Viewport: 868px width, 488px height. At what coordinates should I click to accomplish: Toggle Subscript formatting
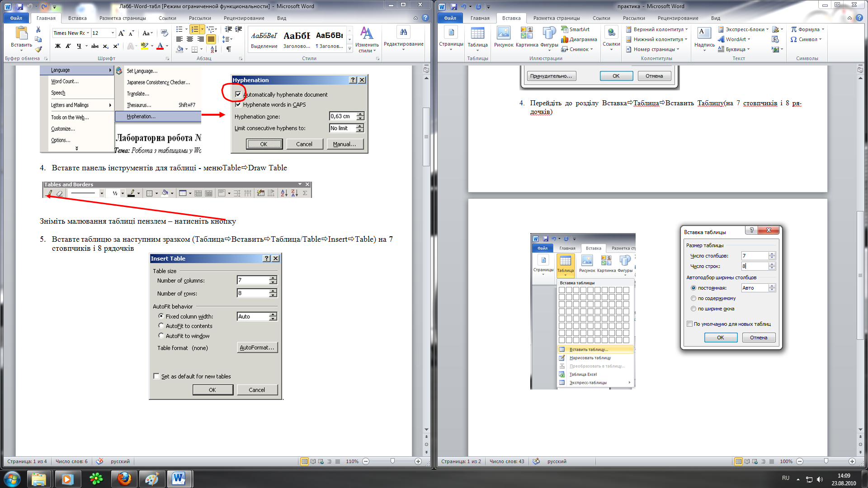(x=105, y=46)
